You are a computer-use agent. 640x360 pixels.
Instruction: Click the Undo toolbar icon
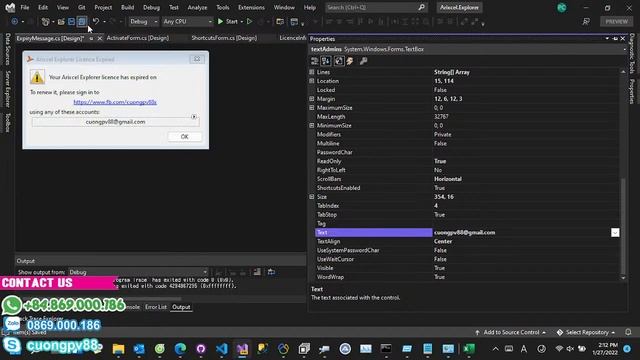[x=96, y=21]
